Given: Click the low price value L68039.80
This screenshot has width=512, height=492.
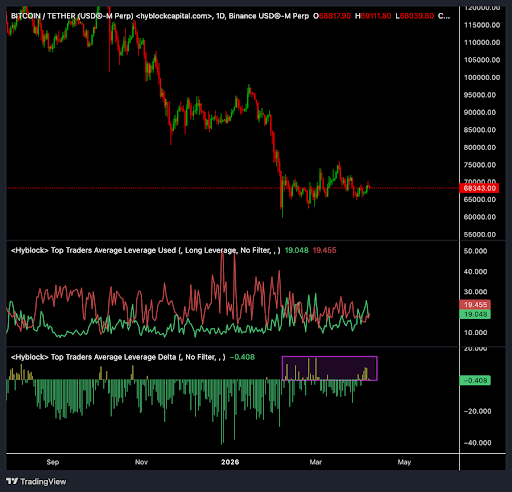Looking at the screenshot, I should pyautogui.click(x=415, y=16).
